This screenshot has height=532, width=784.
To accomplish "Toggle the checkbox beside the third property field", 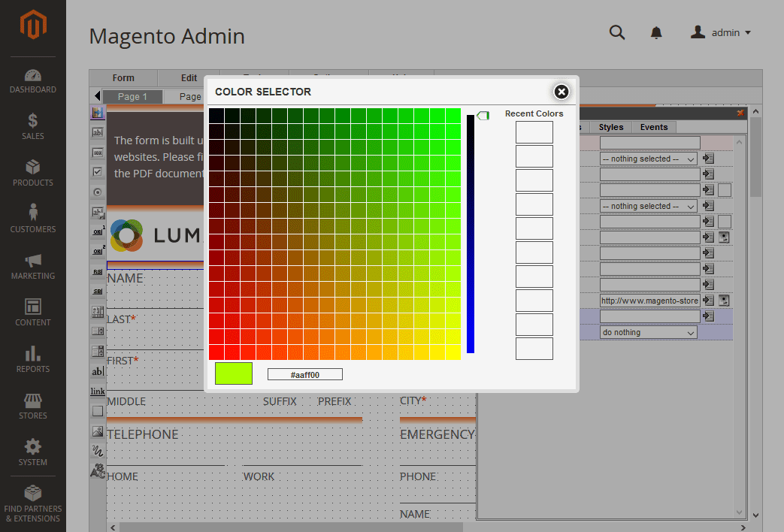I will [724, 189].
